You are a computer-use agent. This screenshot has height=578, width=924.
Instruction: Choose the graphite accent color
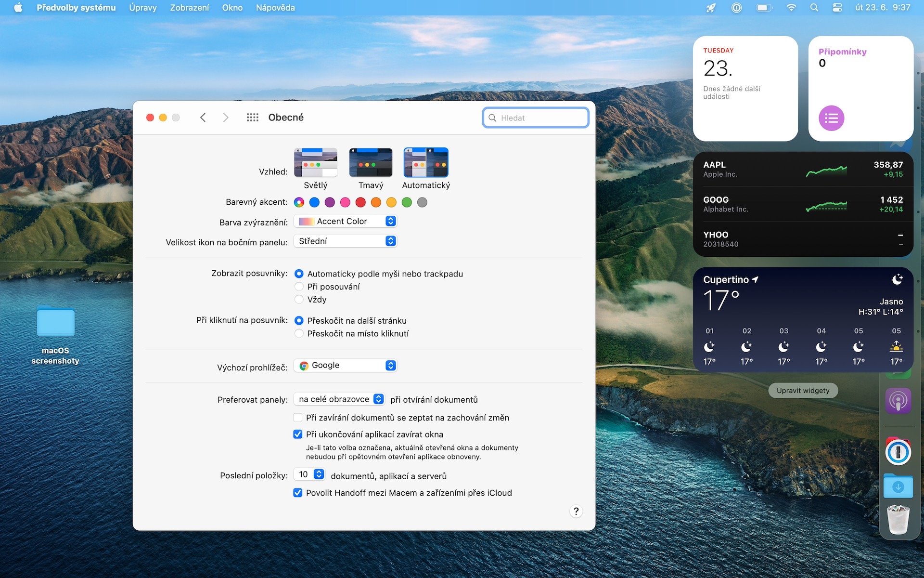(x=422, y=202)
